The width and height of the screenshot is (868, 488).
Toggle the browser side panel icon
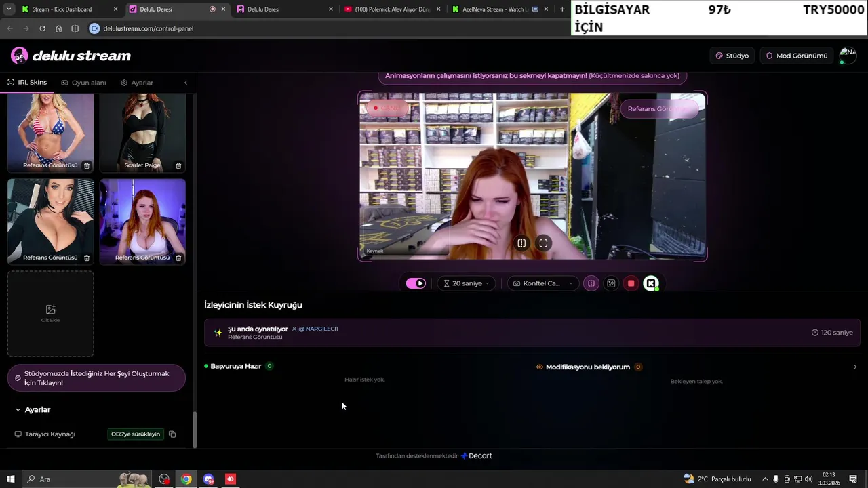(75, 28)
